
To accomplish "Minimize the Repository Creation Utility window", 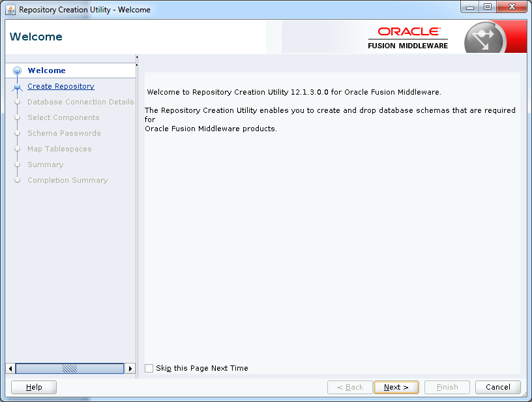I will tap(470, 7).
